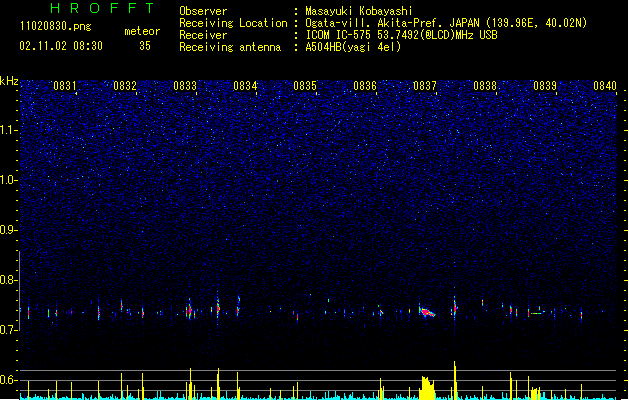Click the 0831 time marker

click(65, 86)
